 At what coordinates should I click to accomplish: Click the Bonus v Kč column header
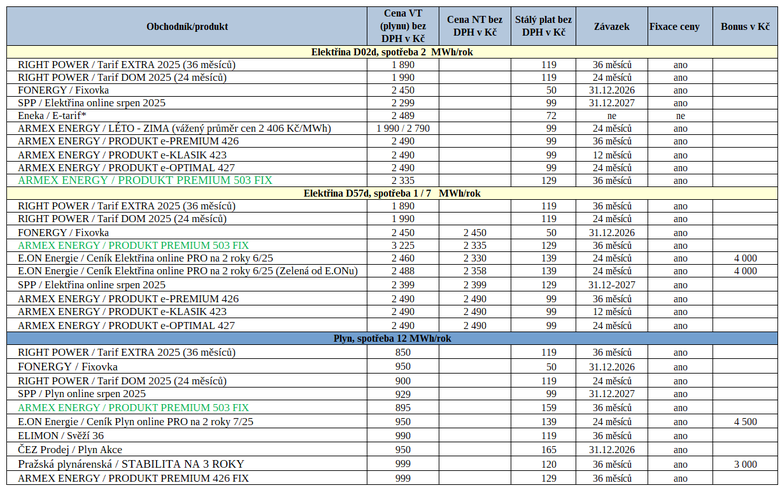click(745, 25)
